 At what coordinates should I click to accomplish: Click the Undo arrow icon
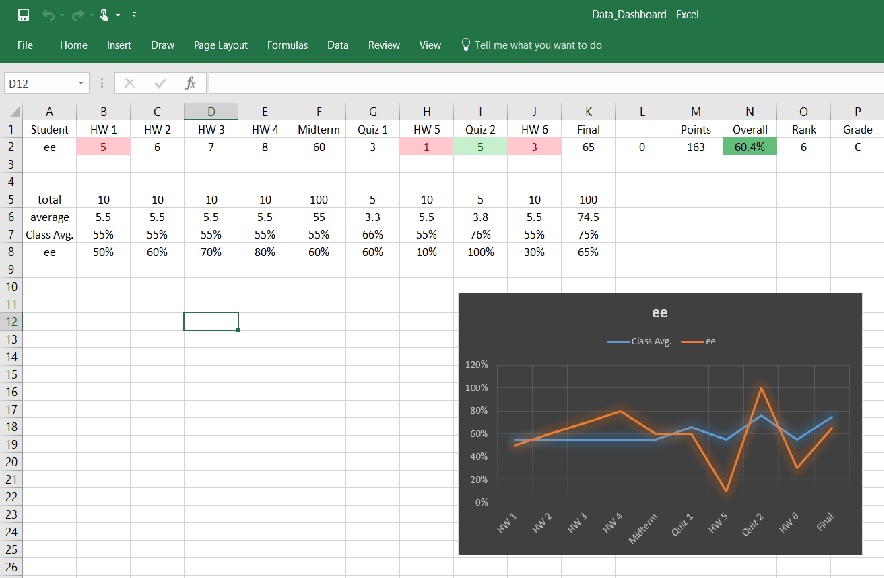48,15
